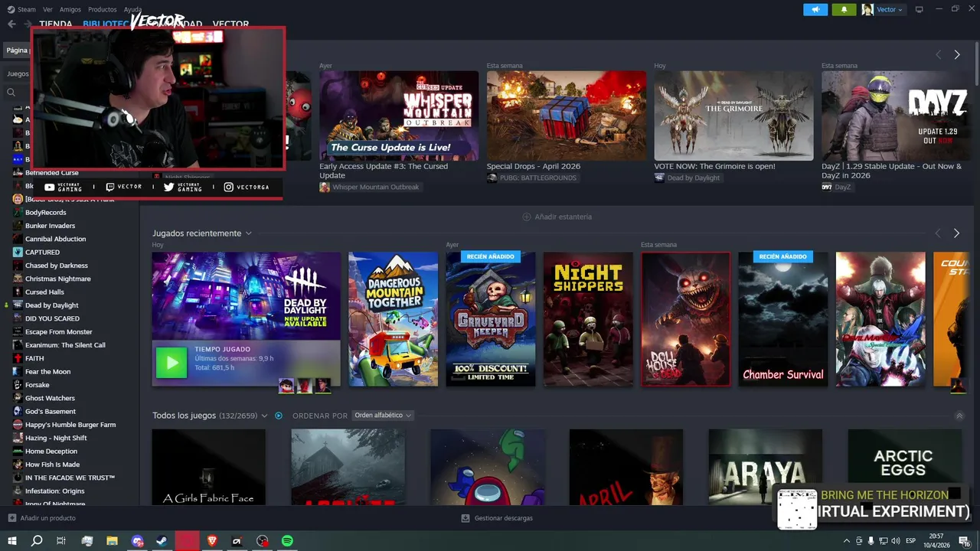The width and height of the screenshot is (980, 551).
Task: Select BodyRecords in the game list
Action: point(46,213)
